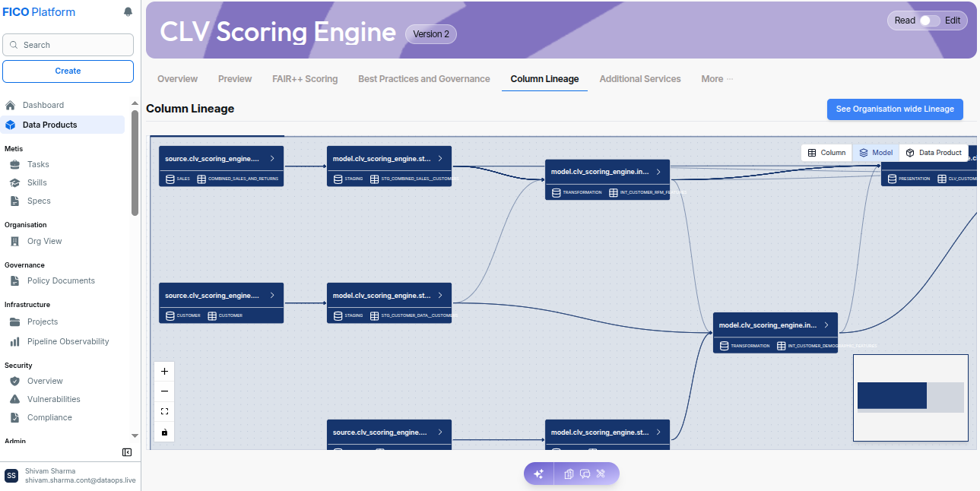The image size is (980, 491).
Task: Open Specs document icon in sidebar
Action: pos(14,201)
